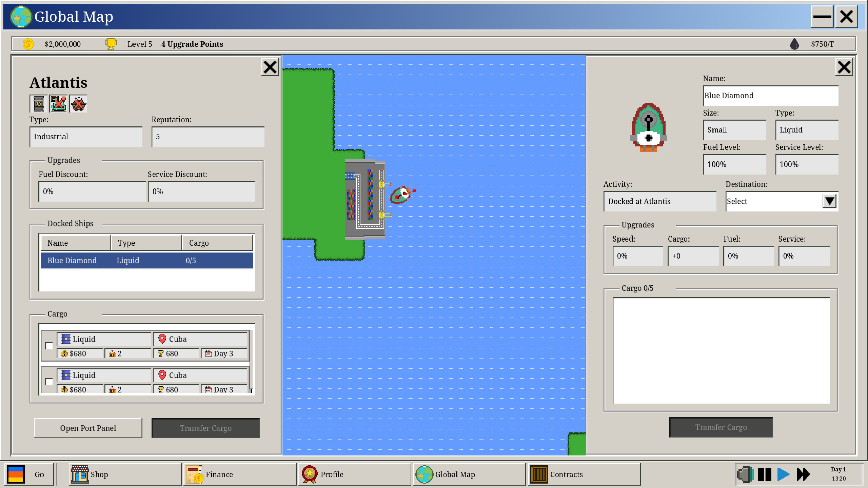Check the second Cuba liquid cargo box
The width and height of the screenshot is (868, 488).
(x=49, y=382)
